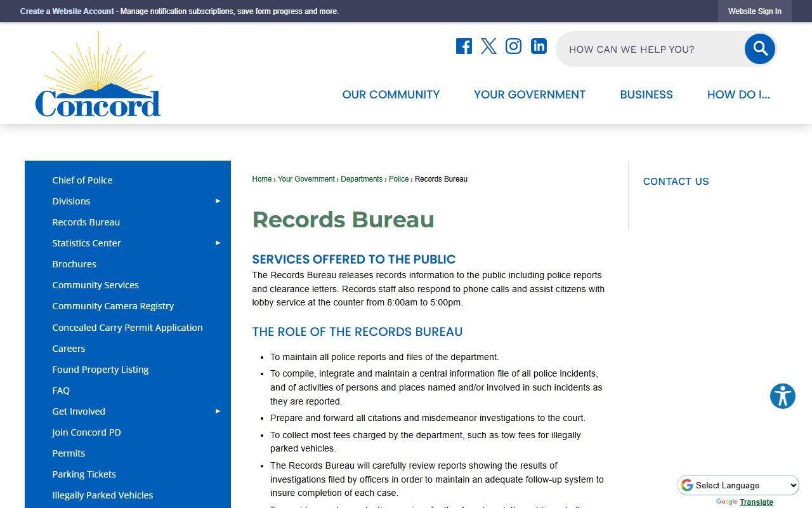
Task: Open Community Camera Registry link
Action: [113, 306]
